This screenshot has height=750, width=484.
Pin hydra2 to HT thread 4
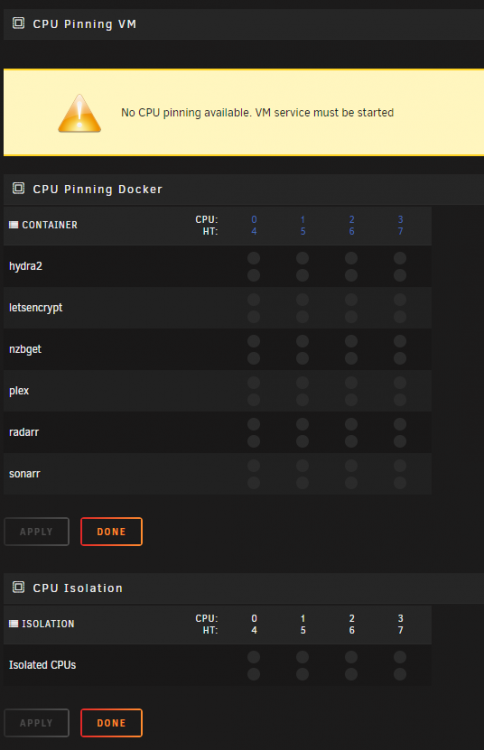click(x=254, y=276)
